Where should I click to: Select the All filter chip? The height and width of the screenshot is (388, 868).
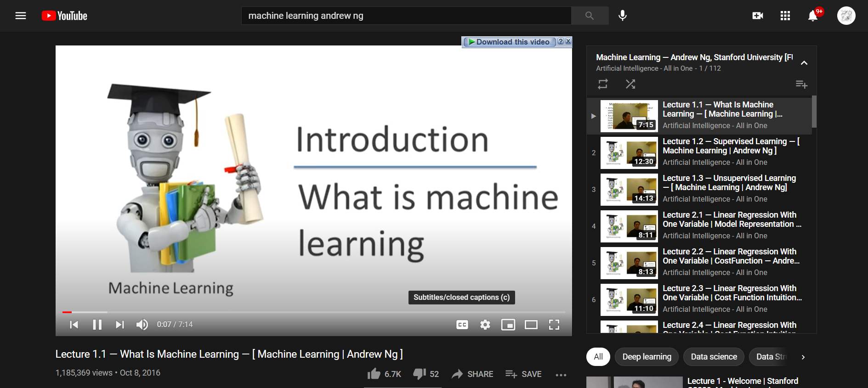598,357
